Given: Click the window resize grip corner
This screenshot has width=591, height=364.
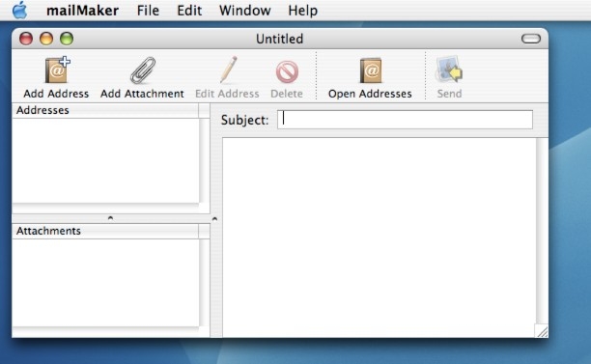Looking at the screenshot, I should pos(542,331).
